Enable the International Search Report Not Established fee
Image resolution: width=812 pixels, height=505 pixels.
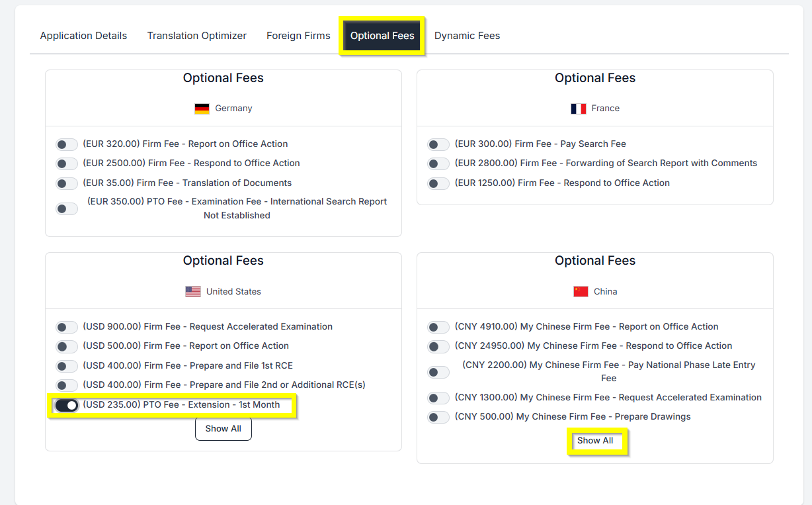click(x=67, y=208)
